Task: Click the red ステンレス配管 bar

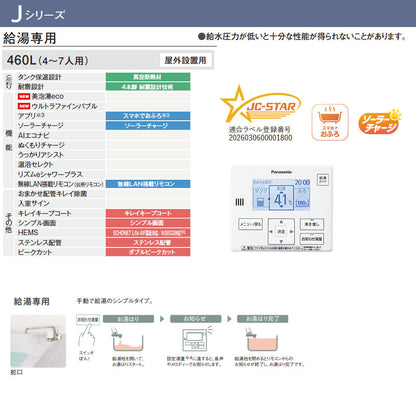Action: click(148, 242)
